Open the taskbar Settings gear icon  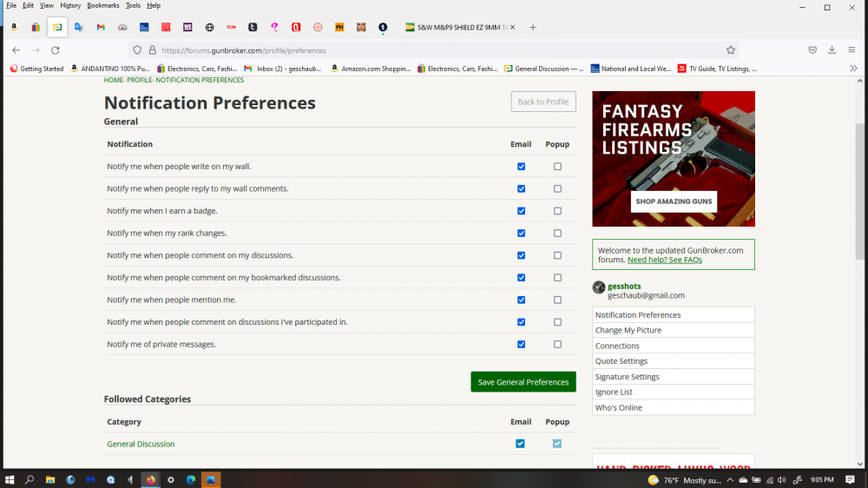(x=170, y=479)
